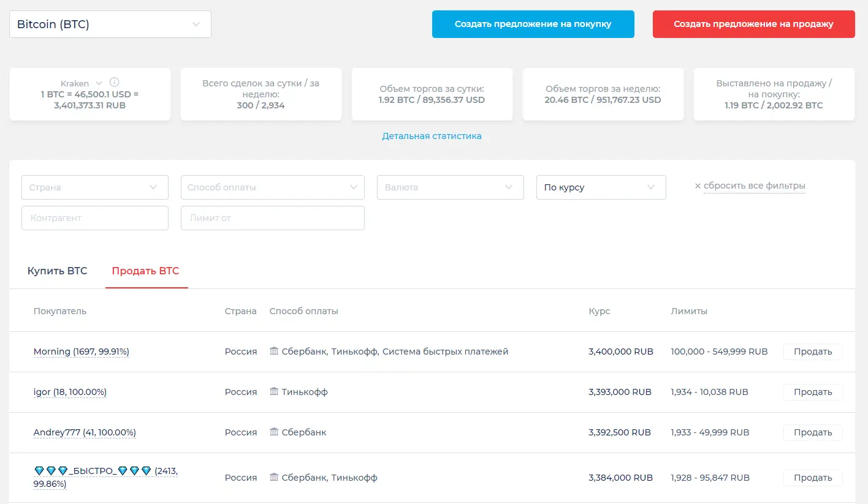Click the 3,392,500 RUB rate
The image size is (868, 504).
click(620, 432)
